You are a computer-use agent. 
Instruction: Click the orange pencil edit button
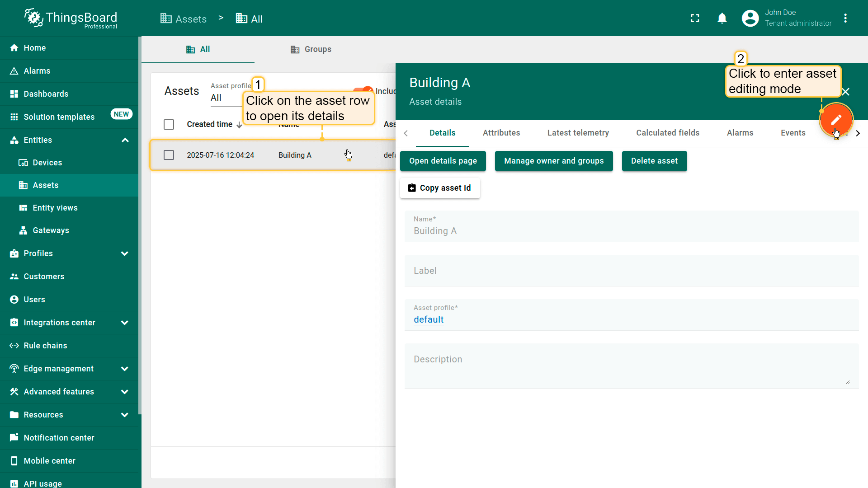tap(836, 120)
